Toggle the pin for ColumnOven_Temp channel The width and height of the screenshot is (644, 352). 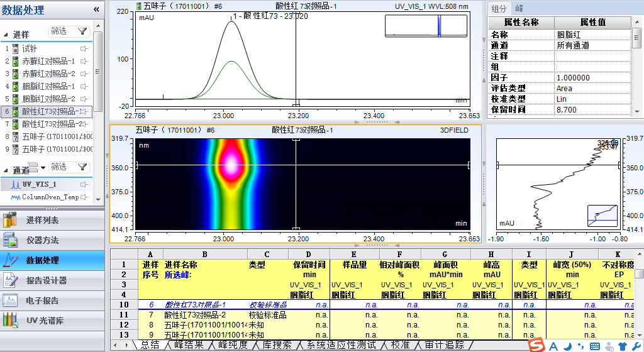click(84, 197)
